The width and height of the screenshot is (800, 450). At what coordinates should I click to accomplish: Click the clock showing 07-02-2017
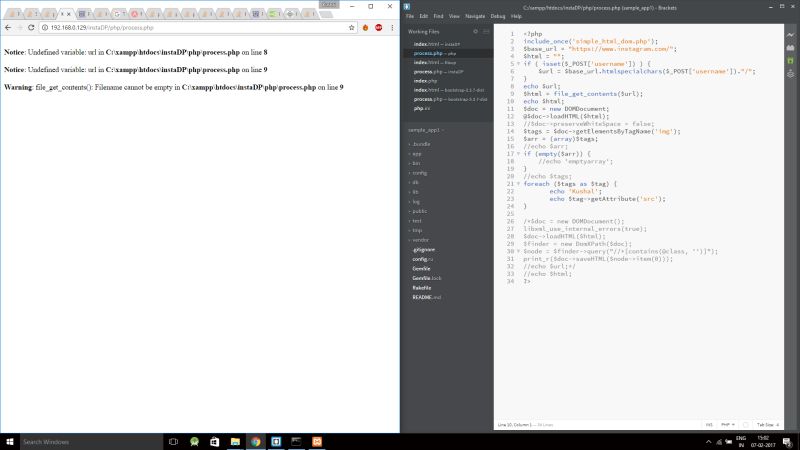pos(763,442)
